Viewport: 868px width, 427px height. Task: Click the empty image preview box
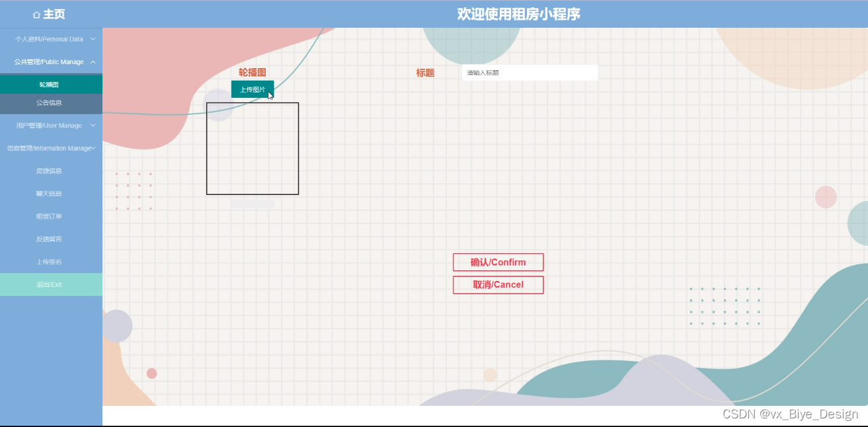[x=253, y=149]
